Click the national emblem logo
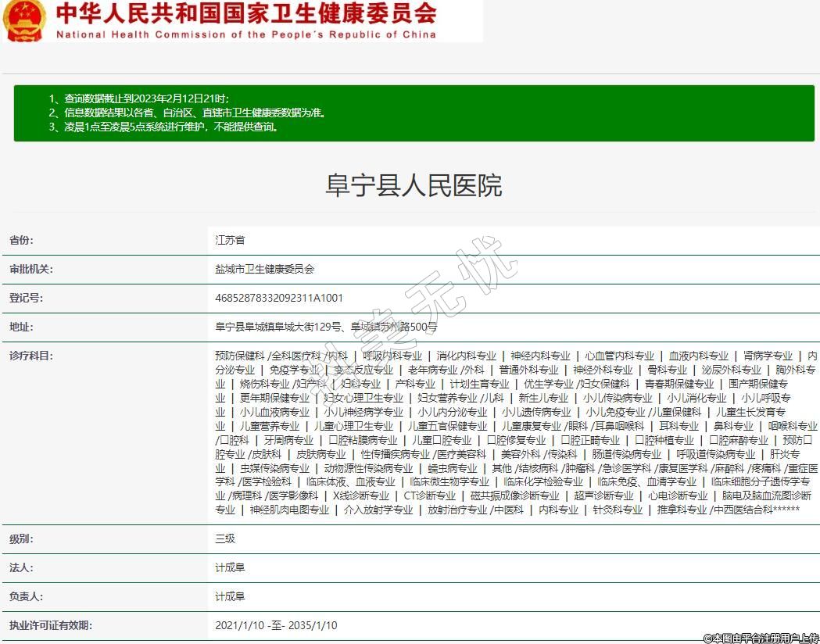 coord(24,20)
